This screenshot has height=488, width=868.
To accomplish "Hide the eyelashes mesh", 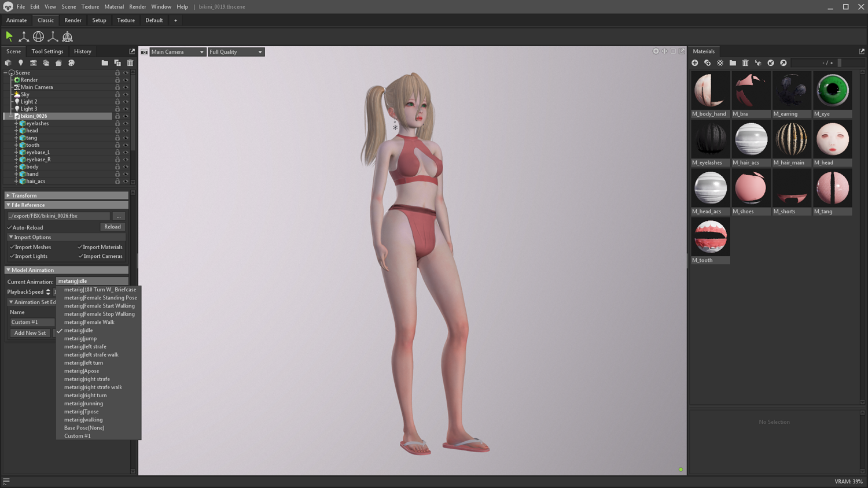I will pyautogui.click(x=126, y=123).
